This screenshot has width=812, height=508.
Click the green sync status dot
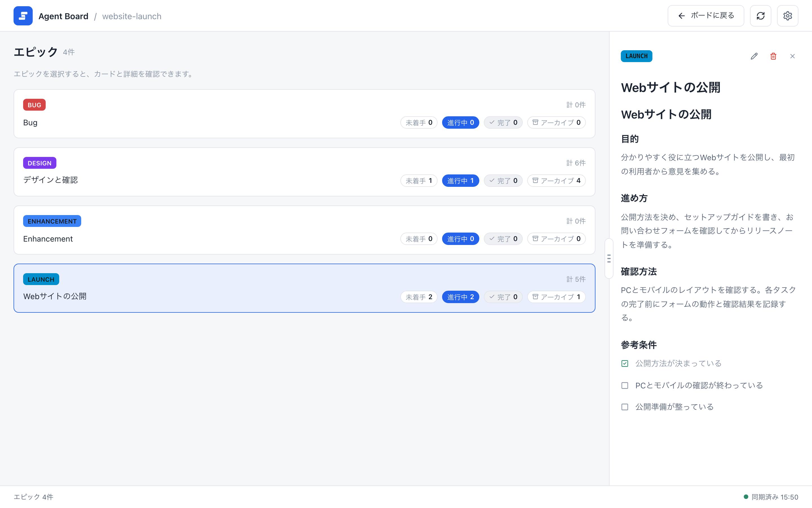click(746, 497)
